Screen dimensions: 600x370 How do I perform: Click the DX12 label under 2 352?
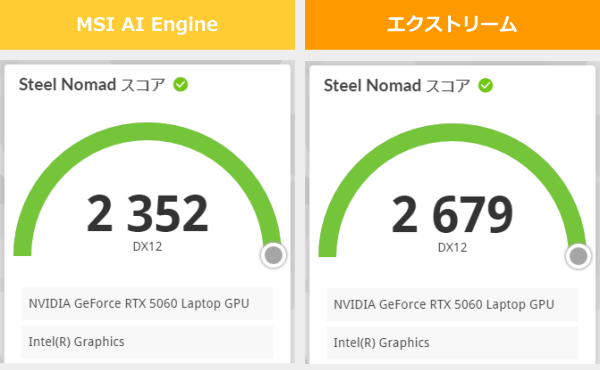[147, 247]
